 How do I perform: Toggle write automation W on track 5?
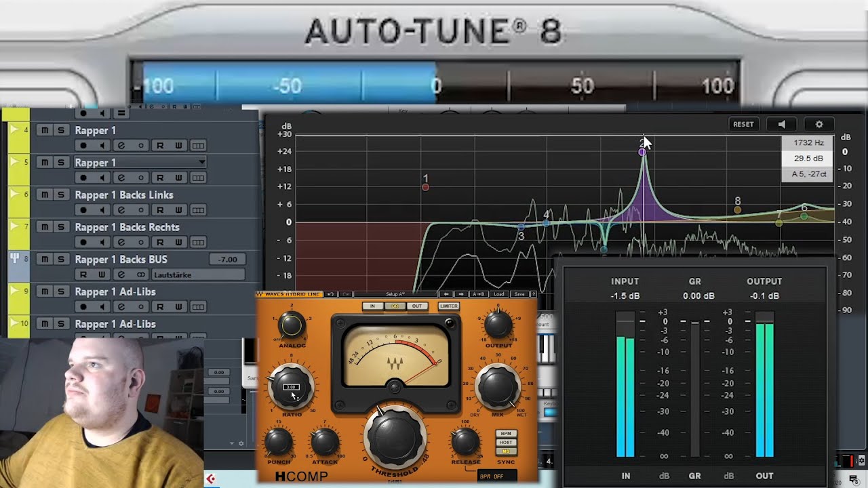pyautogui.click(x=179, y=178)
